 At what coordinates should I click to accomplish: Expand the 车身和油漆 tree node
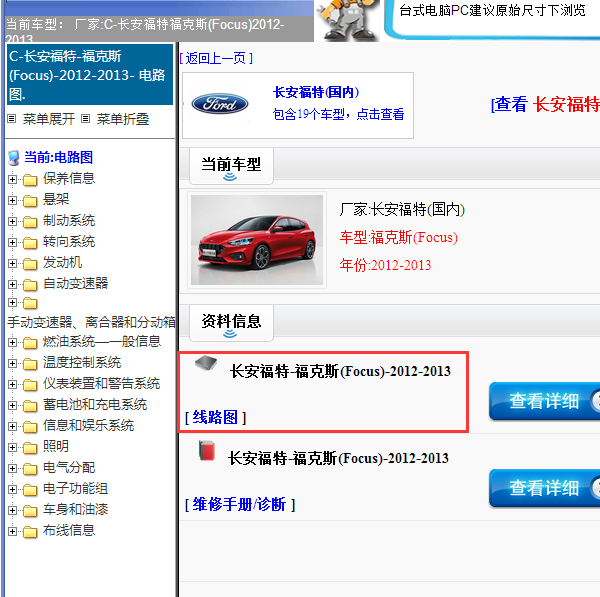[12, 511]
